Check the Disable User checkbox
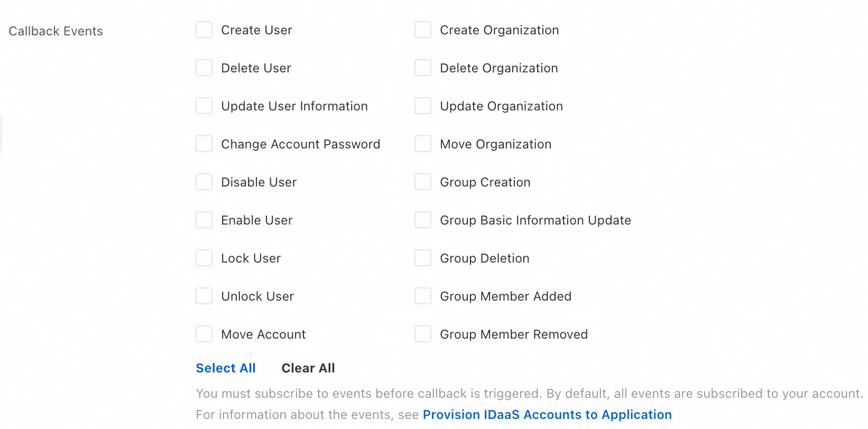868x429 pixels. click(204, 182)
